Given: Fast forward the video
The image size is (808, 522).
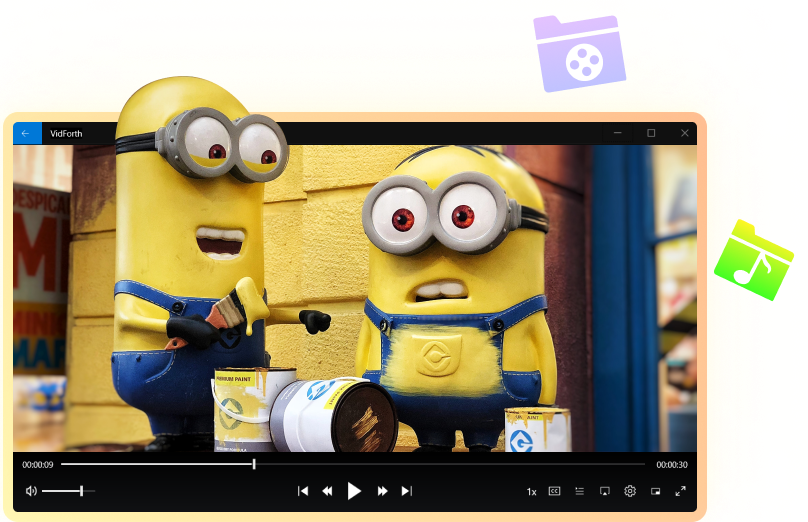Looking at the screenshot, I should click(382, 491).
